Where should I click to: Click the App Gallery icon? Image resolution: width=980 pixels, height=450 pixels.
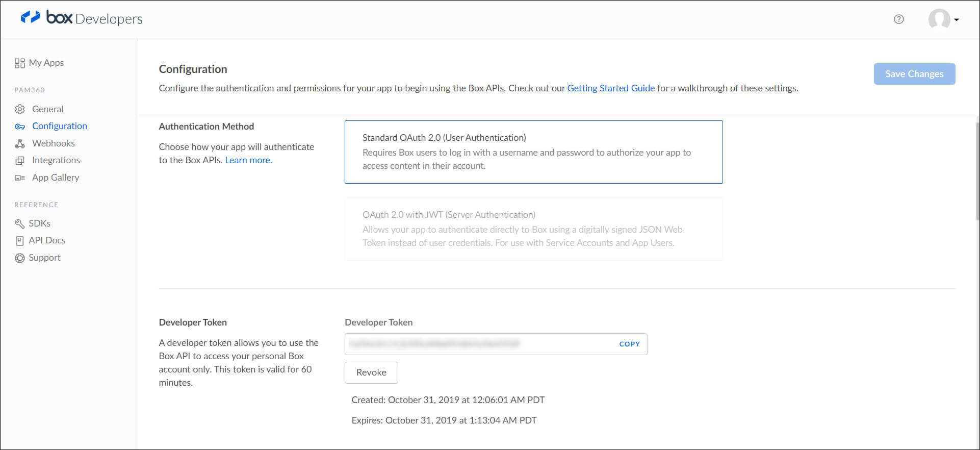[x=20, y=178]
